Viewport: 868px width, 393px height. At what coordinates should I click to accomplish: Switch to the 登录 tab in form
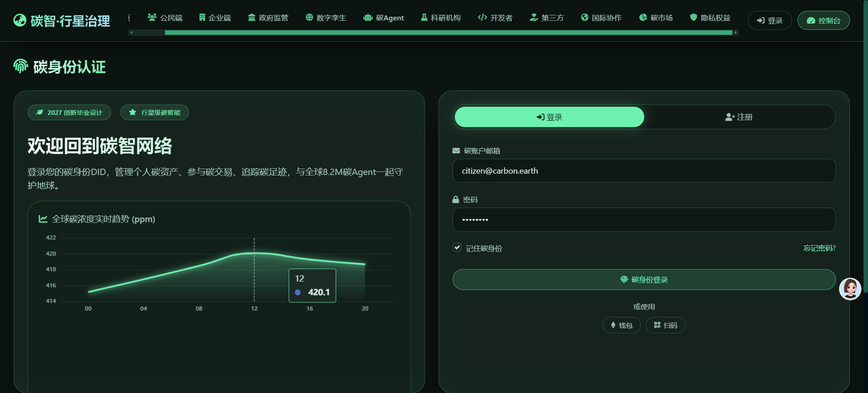click(549, 117)
